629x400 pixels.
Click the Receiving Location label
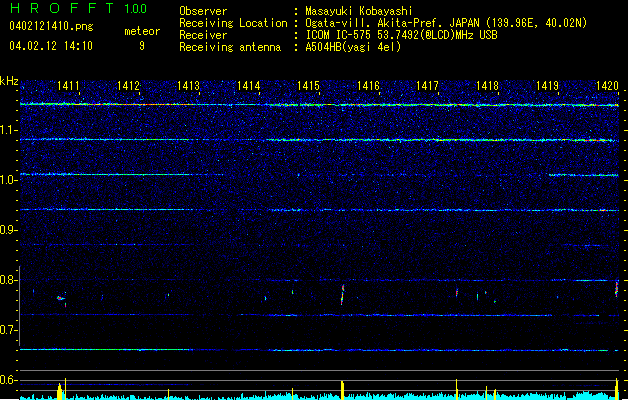pyautogui.click(x=231, y=22)
